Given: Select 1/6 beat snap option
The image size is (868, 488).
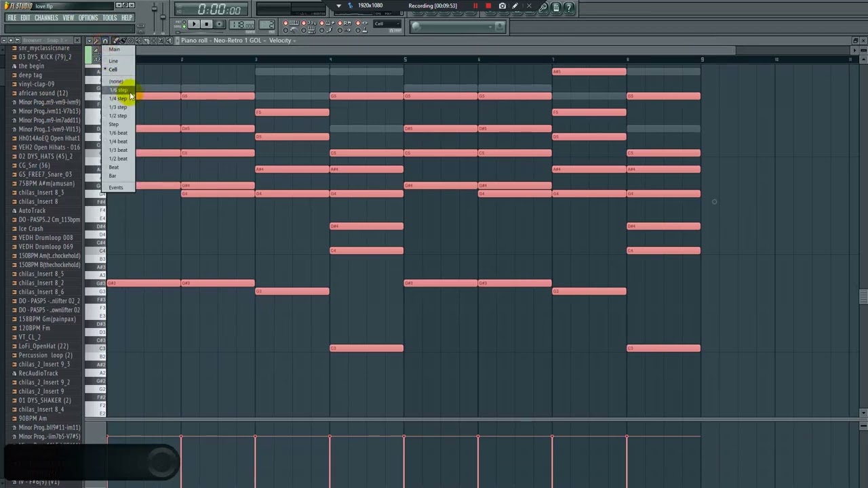Looking at the screenshot, I should click(x=118, y=133).
